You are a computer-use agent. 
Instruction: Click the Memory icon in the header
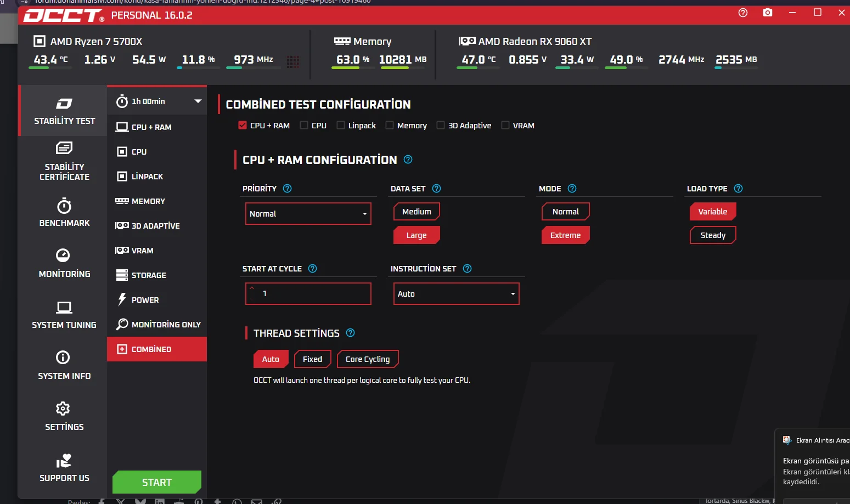coord(342,41)
